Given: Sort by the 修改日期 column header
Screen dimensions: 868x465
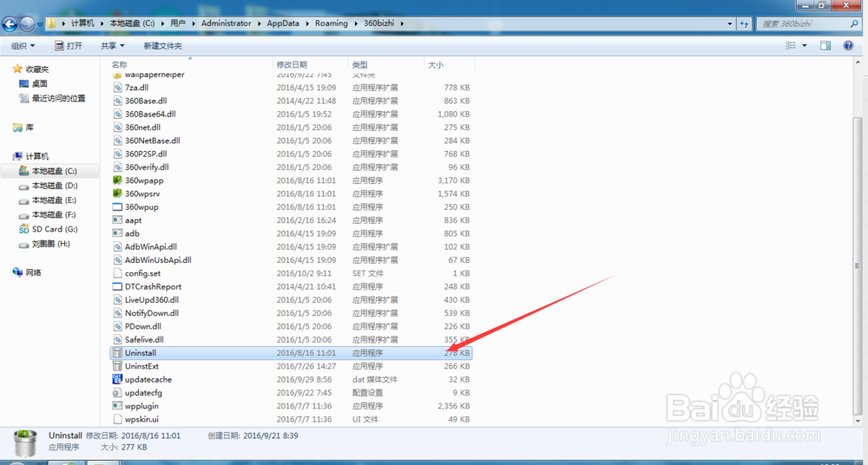Looking at the screenshot, I should tap(292, 65).
